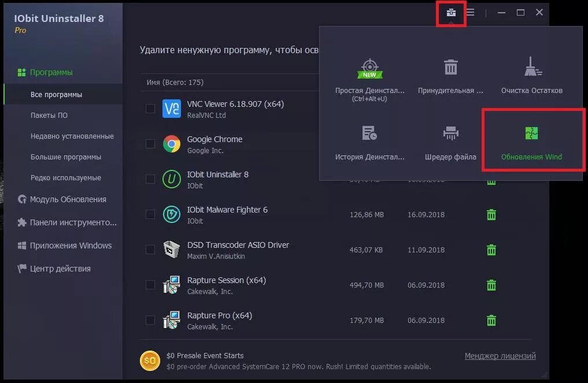
Task: Select 126,86 MB size value
Action: (367, 215)
